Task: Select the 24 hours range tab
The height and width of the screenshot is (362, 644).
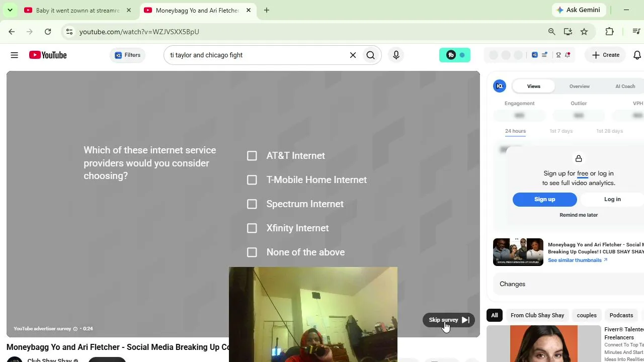Action: [x=515, y=131]
